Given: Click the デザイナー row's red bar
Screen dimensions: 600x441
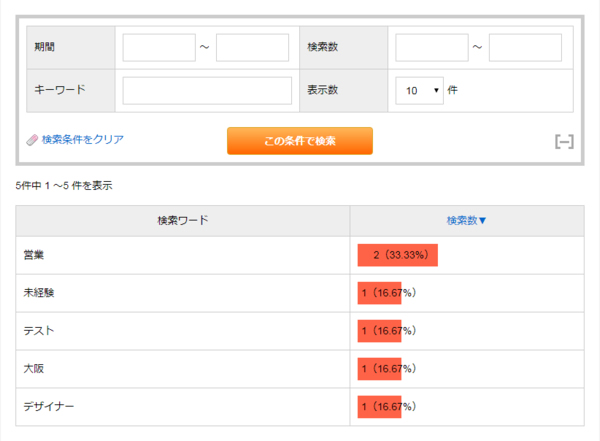Looking at the screenshot, I should point(380,407).
